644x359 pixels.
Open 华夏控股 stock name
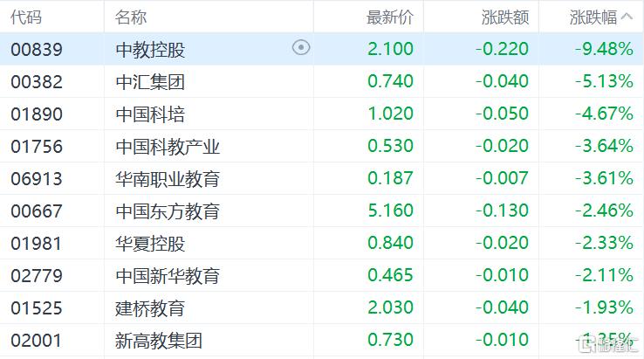click(x=150, y=244)
